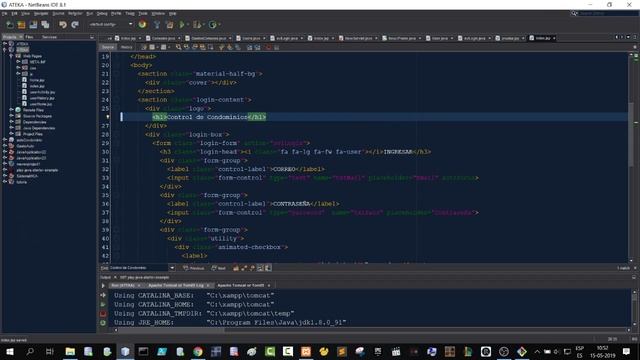
Task: Build the project with the hammer icon
Action: pyautogui.click(x=157, y=25)
